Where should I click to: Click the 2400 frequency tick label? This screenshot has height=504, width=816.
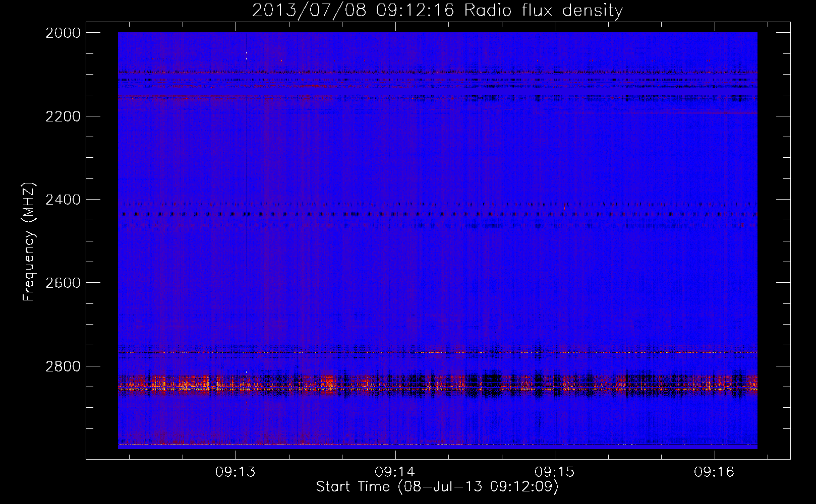point(63,200)
